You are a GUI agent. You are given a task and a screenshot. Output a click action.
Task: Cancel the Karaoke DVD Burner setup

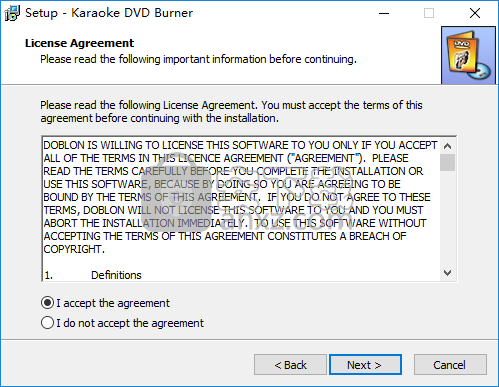coord(450,365)
